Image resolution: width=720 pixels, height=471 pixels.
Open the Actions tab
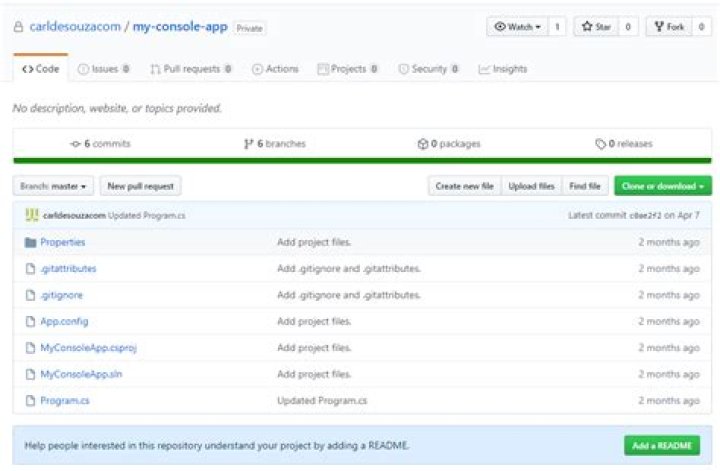pos(275,69)
